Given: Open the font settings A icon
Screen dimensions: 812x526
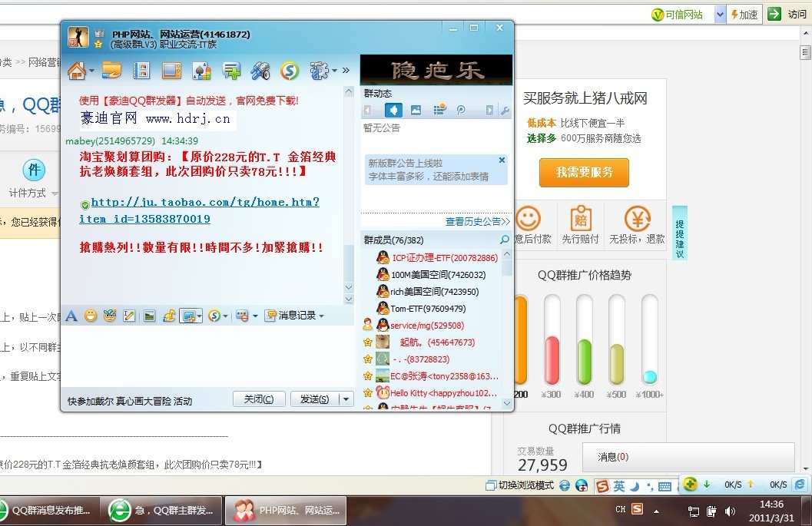Looking at the screenshot, I should click(71, 316).
